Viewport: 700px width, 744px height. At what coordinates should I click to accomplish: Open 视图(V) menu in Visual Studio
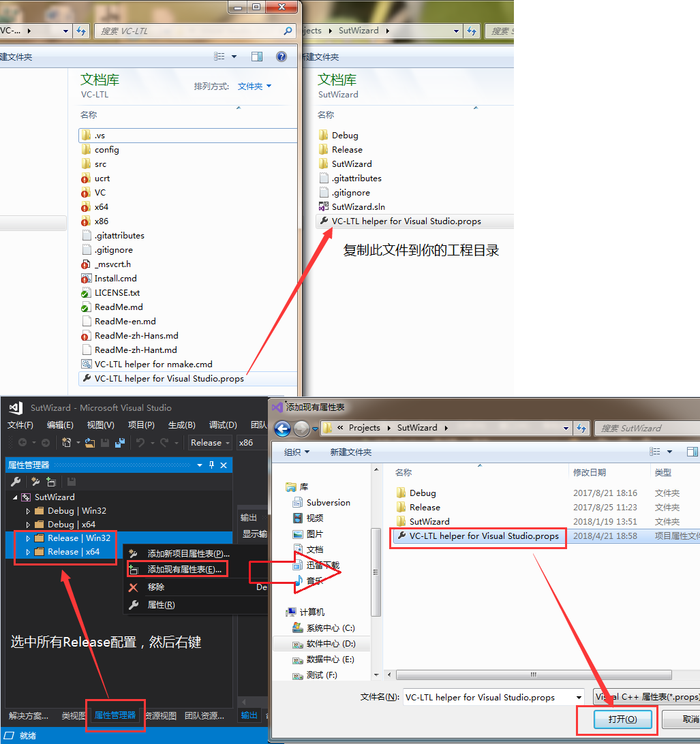(x=100, y=425)
